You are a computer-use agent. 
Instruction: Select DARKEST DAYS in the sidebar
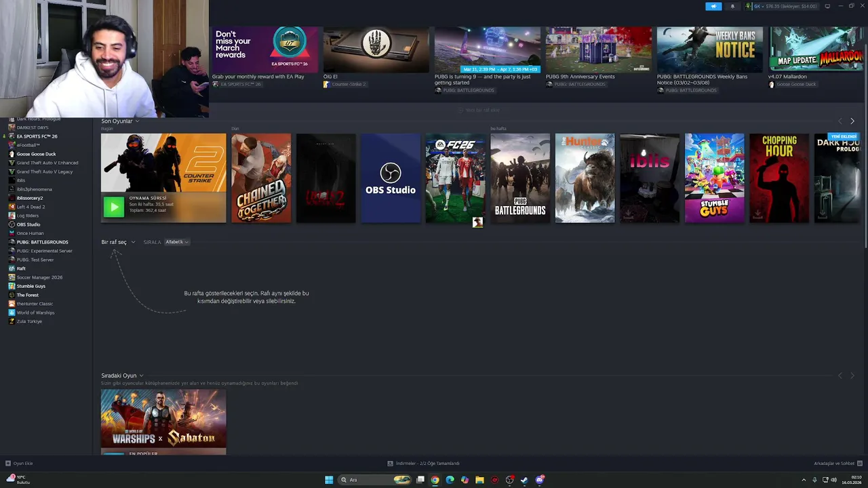[x=33, y=127]
